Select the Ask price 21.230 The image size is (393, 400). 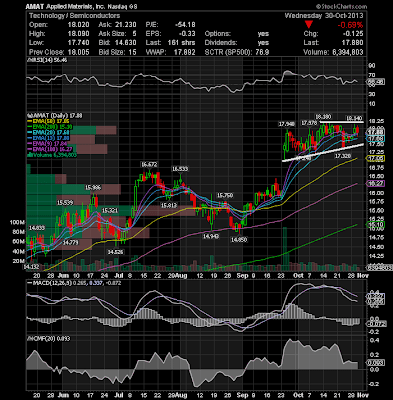127,25
